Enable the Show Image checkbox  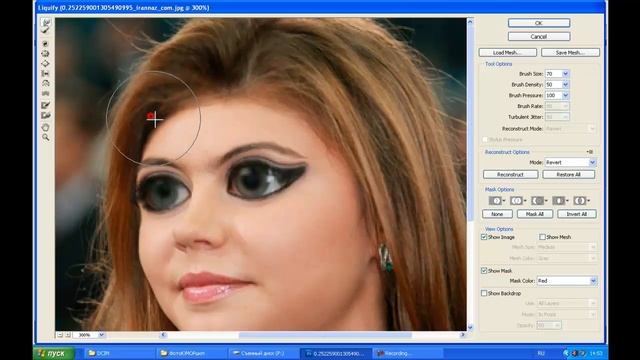[484, 237]
